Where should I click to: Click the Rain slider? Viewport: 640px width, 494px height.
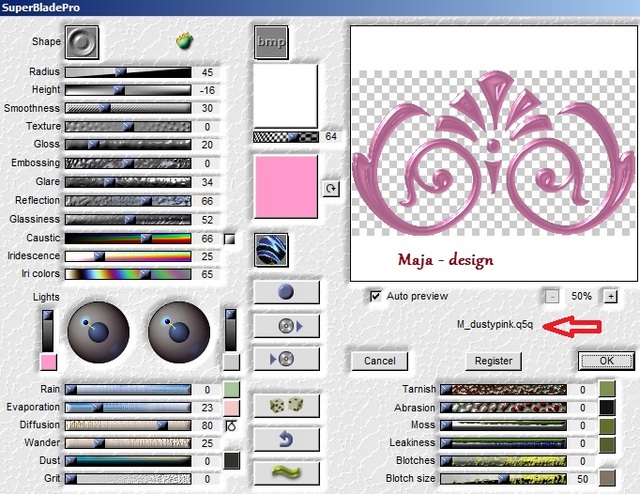(x=128, y=390)
